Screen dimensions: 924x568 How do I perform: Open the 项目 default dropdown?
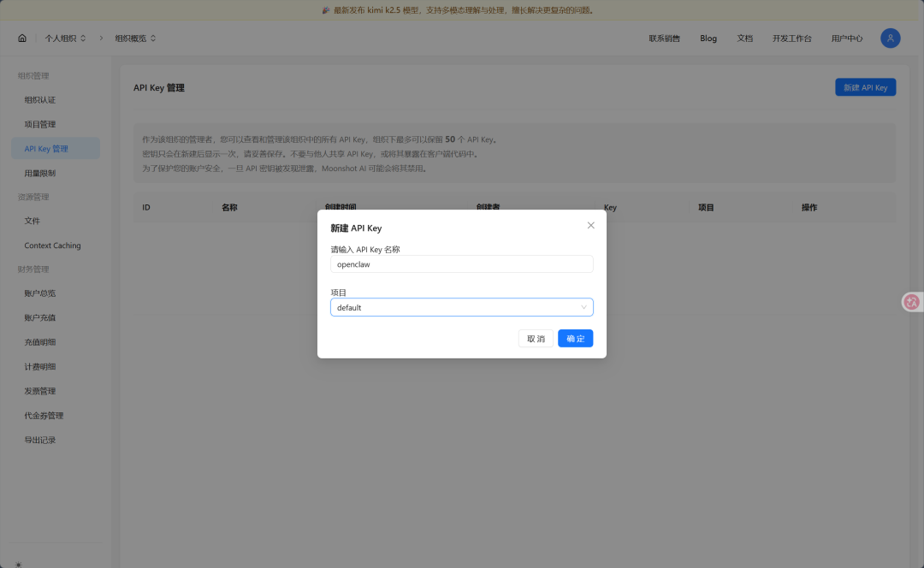click(x=461, y=307)
